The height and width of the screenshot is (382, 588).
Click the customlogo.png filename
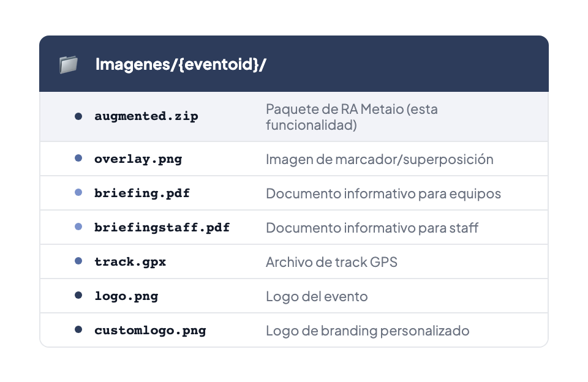(x=149, y=330)
